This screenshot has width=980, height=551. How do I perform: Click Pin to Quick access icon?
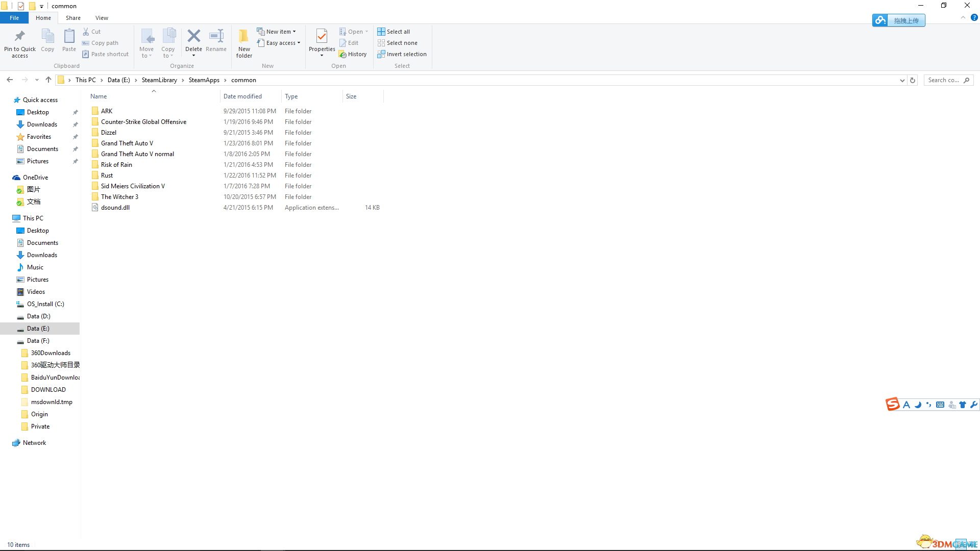tap(20, 36)
